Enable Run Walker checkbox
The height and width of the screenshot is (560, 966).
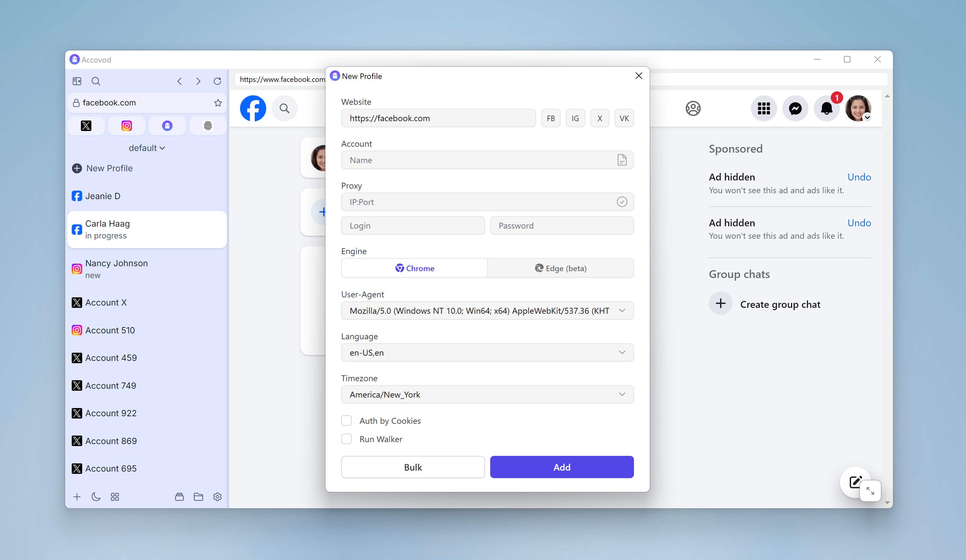pyautogui.click(x=346, y=439)
